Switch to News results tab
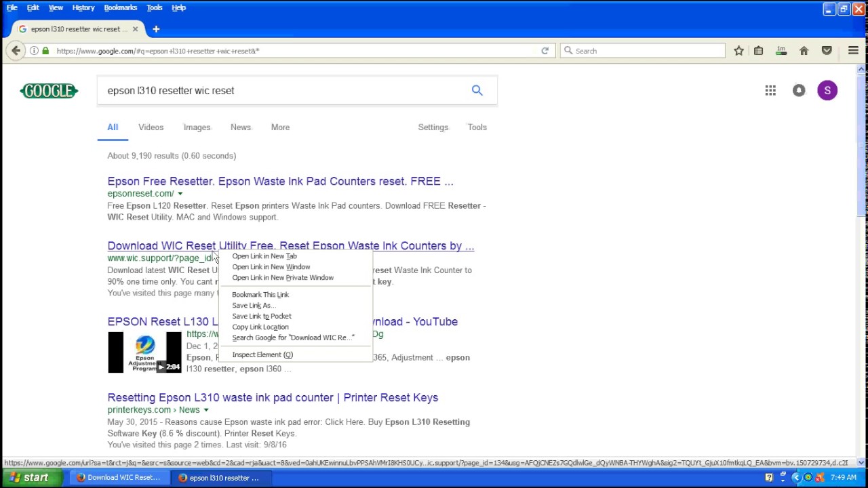Screen dimensions: 868x488 (241, 127)
